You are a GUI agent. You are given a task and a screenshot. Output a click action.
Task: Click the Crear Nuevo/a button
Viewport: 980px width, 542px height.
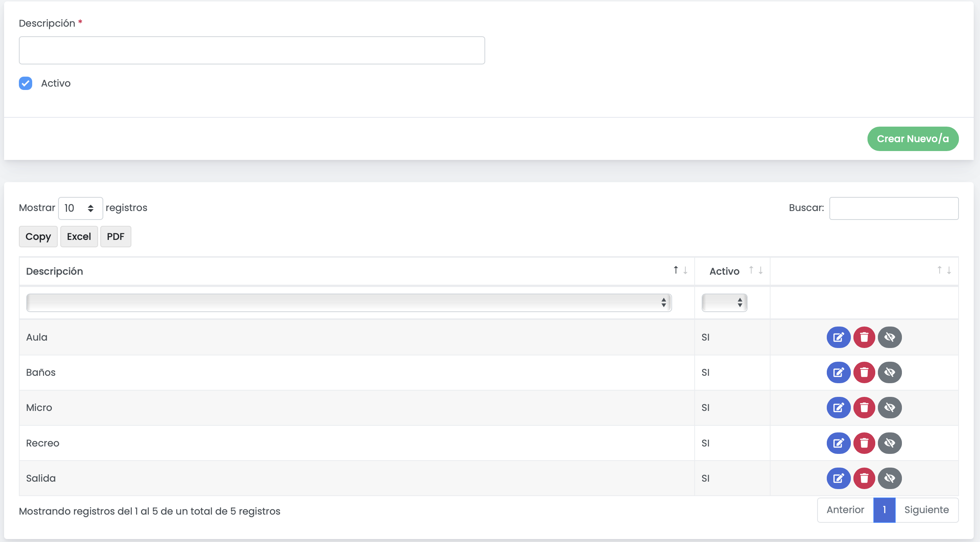[912, 139]
